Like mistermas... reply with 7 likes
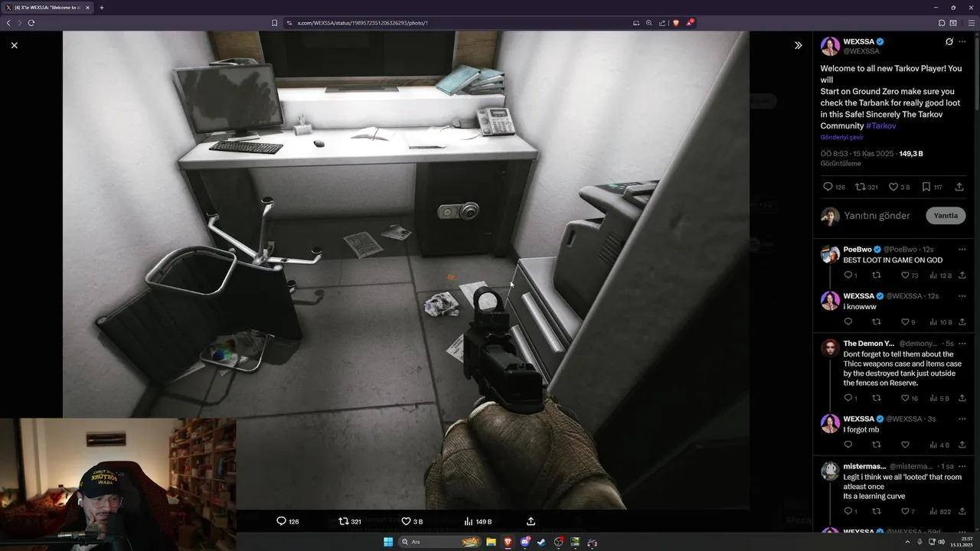Image resolution: width=980 pixels, height=551 pixels. tap(905, 511)
